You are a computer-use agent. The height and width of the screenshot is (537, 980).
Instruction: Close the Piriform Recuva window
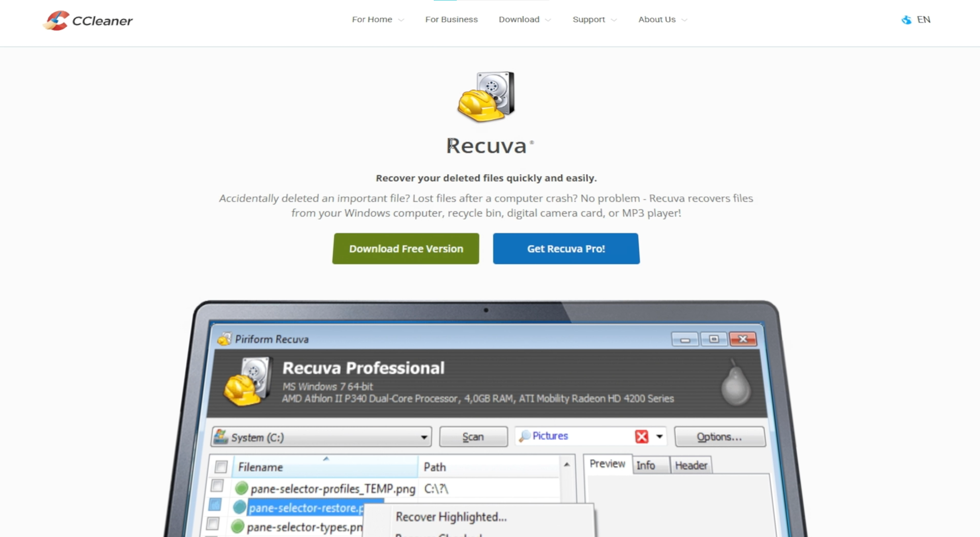(743, 339)
